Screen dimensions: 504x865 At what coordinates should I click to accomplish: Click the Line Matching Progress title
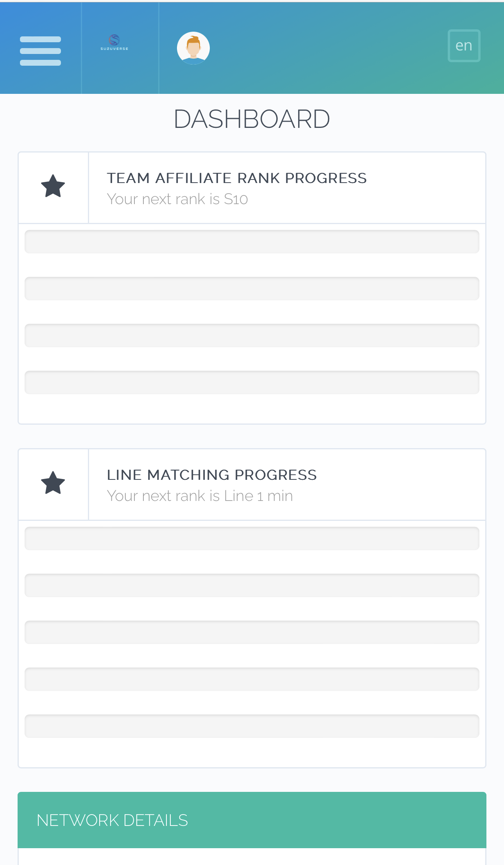(x=211, y=475)
